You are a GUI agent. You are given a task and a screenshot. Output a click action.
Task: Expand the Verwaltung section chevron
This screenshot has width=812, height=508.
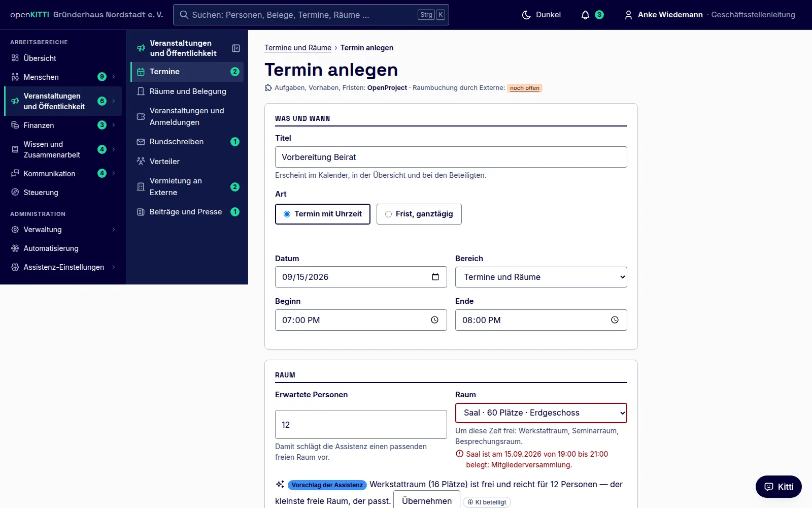[114, 229]
